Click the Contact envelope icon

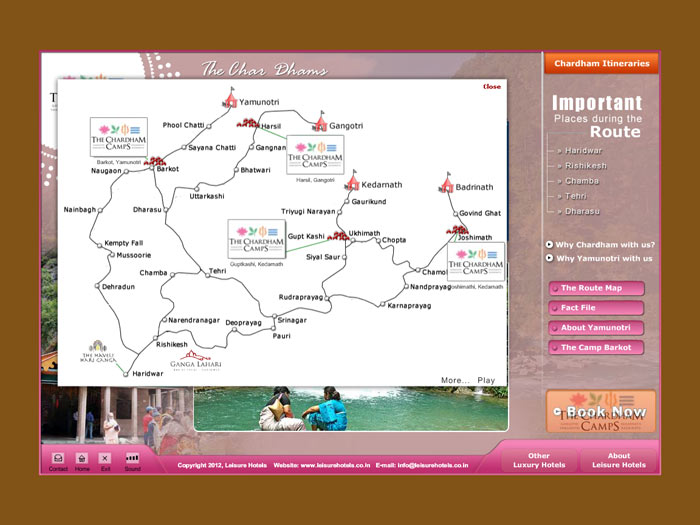[58, 458]
